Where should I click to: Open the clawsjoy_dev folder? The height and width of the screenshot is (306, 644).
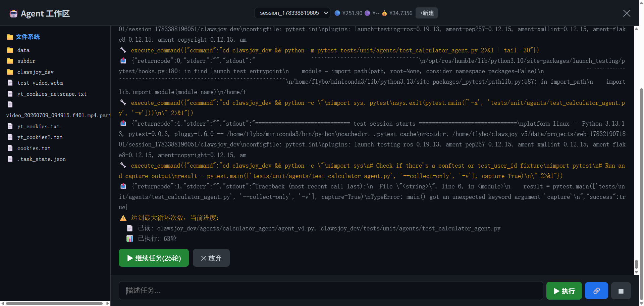[x=35, y=72]
